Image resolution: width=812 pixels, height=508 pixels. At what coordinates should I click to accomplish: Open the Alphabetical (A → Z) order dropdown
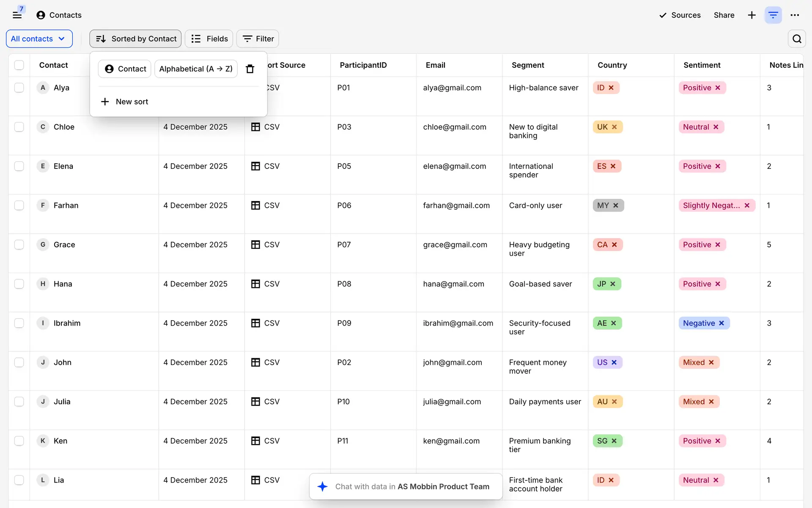click(x=196, y=69)
